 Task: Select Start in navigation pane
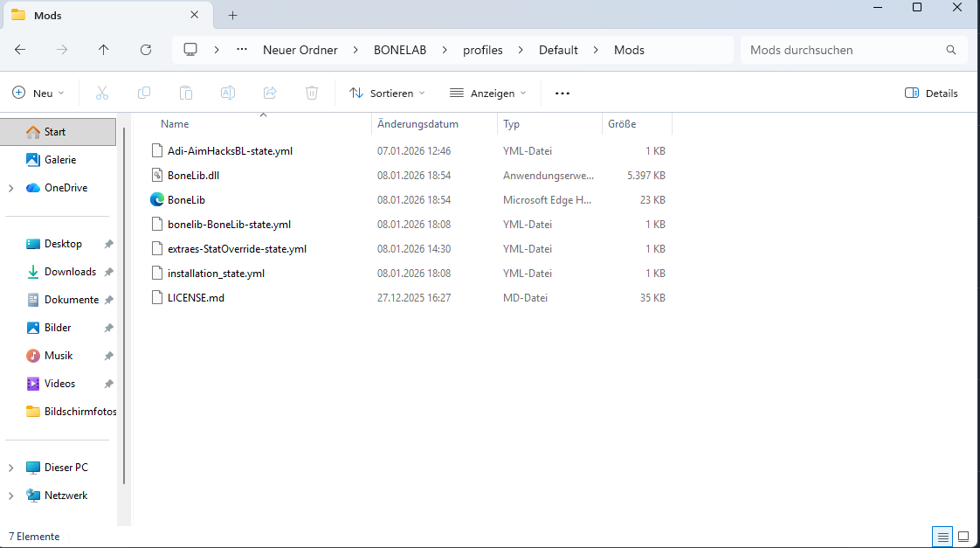(59, 132)
